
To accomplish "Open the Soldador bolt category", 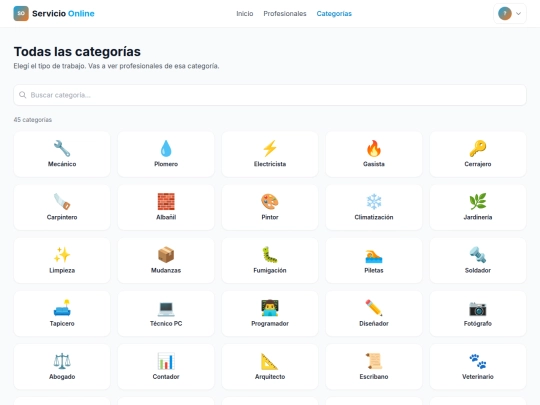I will (x=478, y=260).
